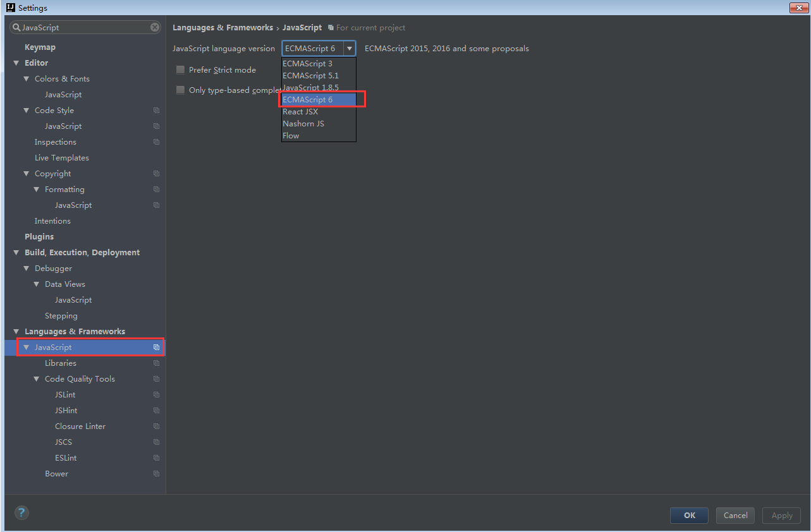Click the project icon beside ESLint

pyautogui.click(x=156, y=458)
